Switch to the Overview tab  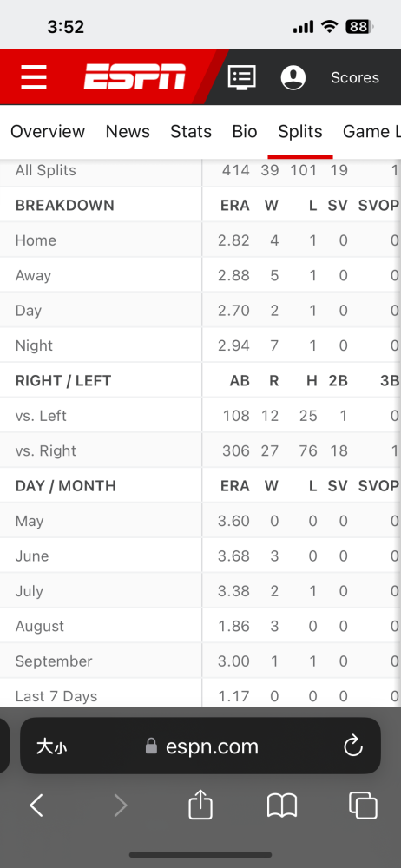(x=48, y=131)
